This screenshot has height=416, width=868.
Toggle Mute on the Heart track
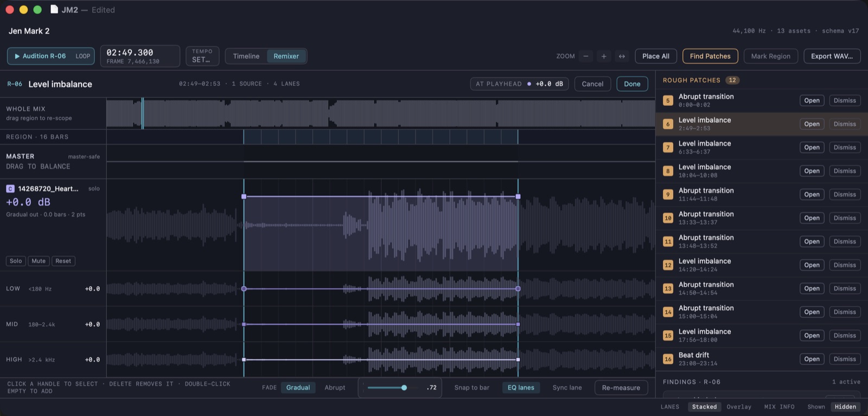39,261
